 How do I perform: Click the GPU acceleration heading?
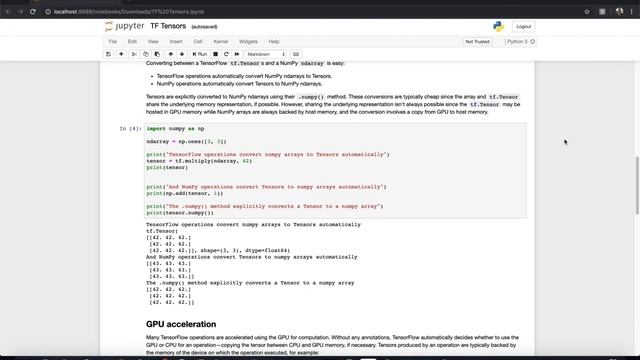coord(181,324)
